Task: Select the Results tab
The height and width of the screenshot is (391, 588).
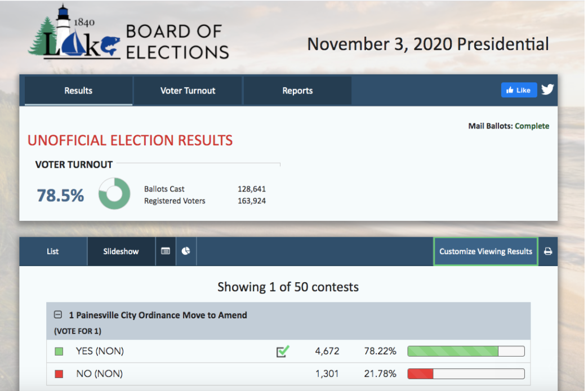Action: coord(78,91)
